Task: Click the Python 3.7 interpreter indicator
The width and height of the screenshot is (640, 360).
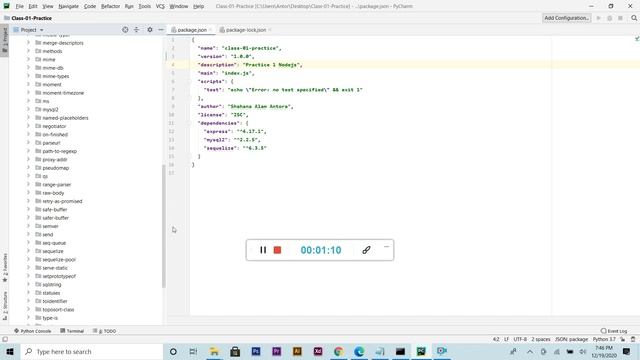Action: 604,339
